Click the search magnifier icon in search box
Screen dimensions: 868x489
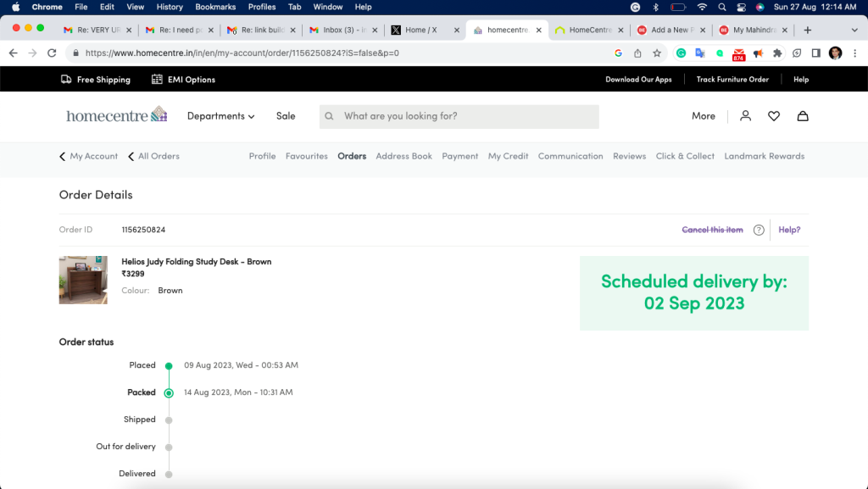click(x=330, y=116)
